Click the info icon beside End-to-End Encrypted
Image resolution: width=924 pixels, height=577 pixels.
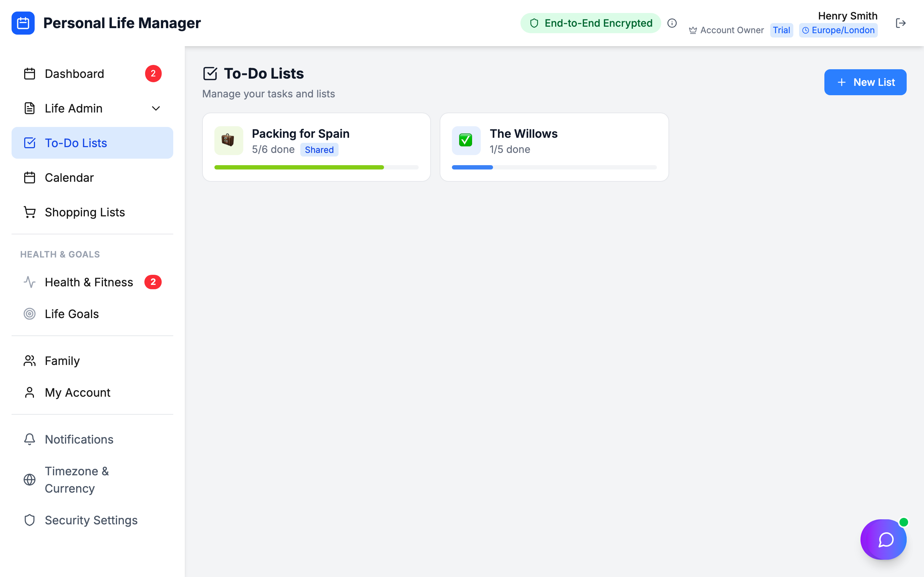[x=672, y=23]
